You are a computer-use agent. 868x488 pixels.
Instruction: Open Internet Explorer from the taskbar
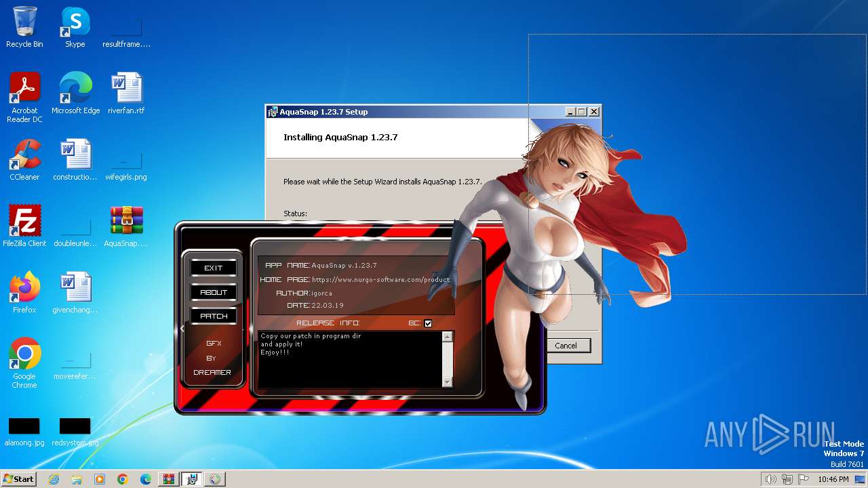[54, 479]
